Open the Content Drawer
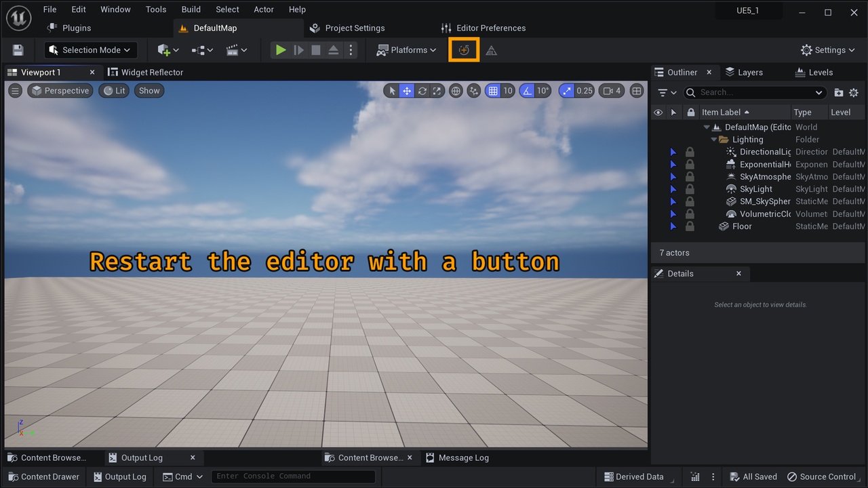 pyautogui.click(x=44, y=476)
